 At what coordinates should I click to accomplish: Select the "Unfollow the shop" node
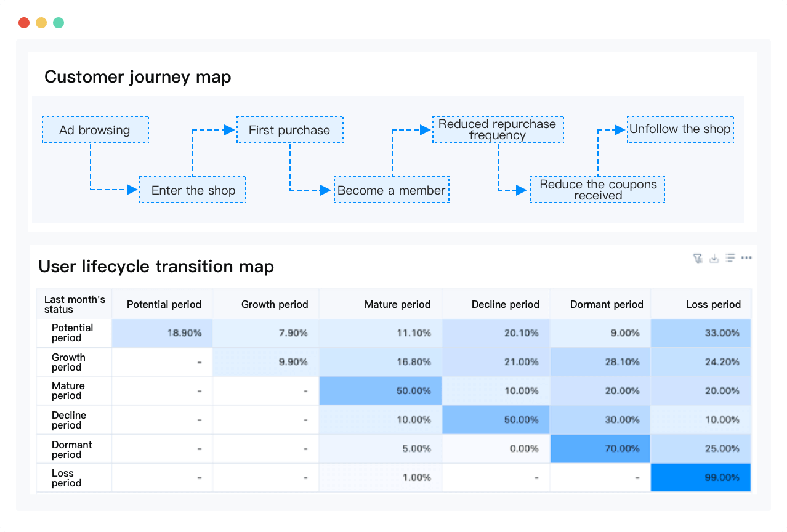coord(680,129)
